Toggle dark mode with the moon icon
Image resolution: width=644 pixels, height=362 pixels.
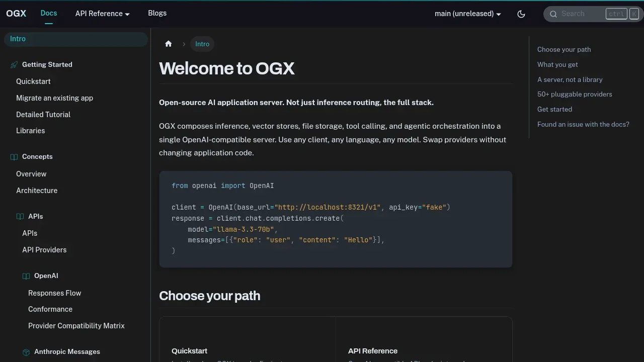click(x=521, y=14)
